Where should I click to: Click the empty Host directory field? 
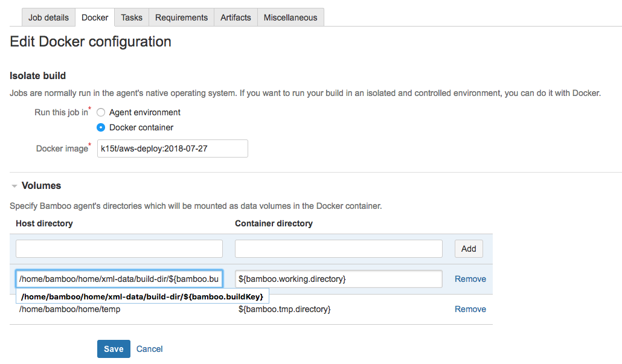(119, 249)
